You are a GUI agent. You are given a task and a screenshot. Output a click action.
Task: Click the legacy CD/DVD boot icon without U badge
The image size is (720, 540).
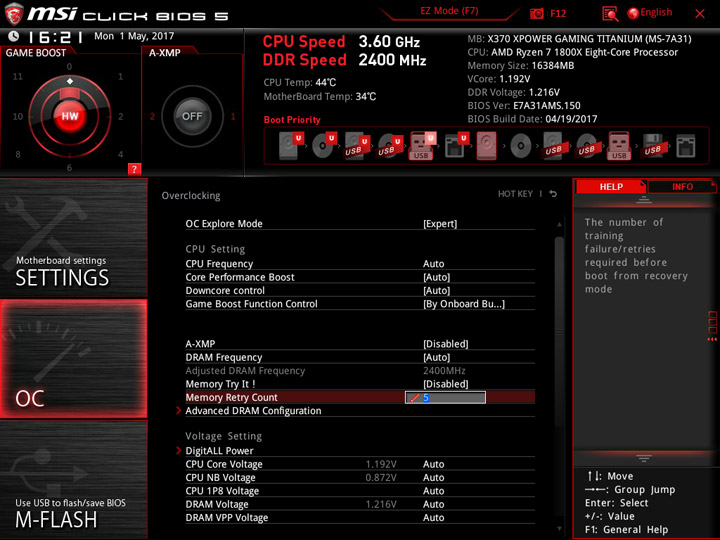point(520,146)
